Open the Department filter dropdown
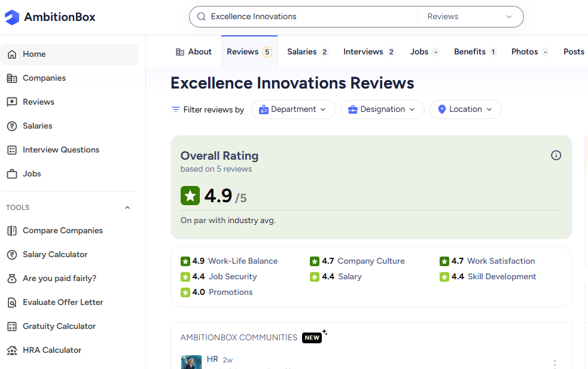Screen dimensions: 588x369 click(x=293, y=109)
